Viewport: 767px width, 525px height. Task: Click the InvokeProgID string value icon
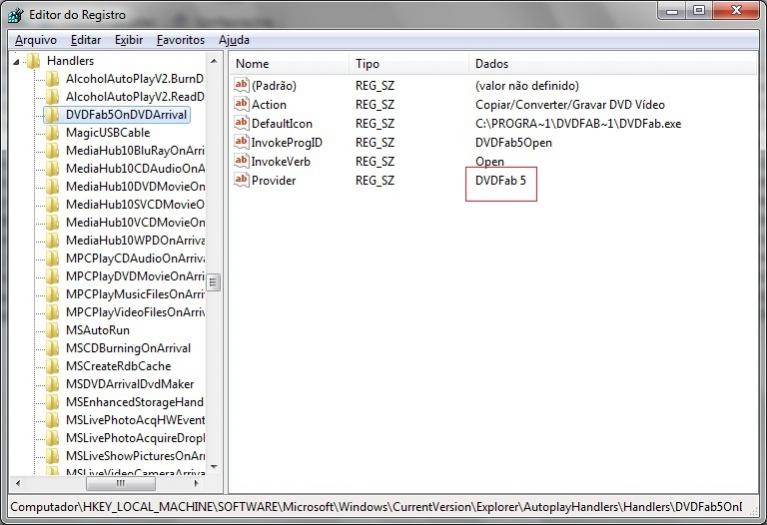(x=241, y=142)
